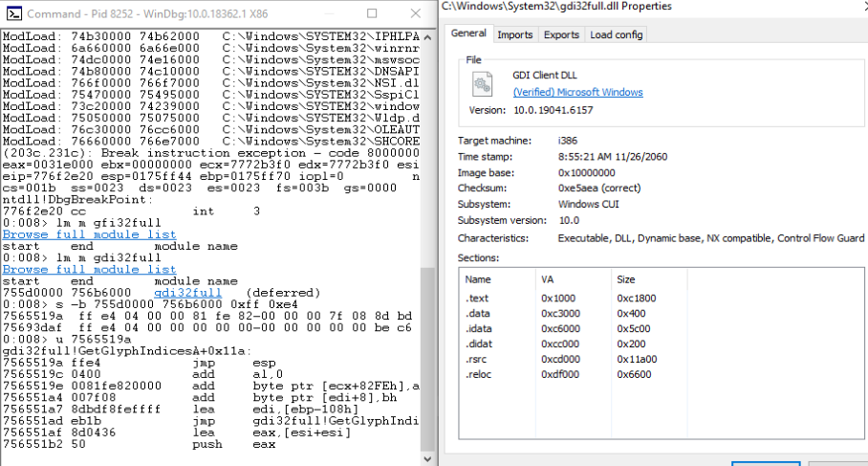Switch to the Load config tab

[617, 34]
